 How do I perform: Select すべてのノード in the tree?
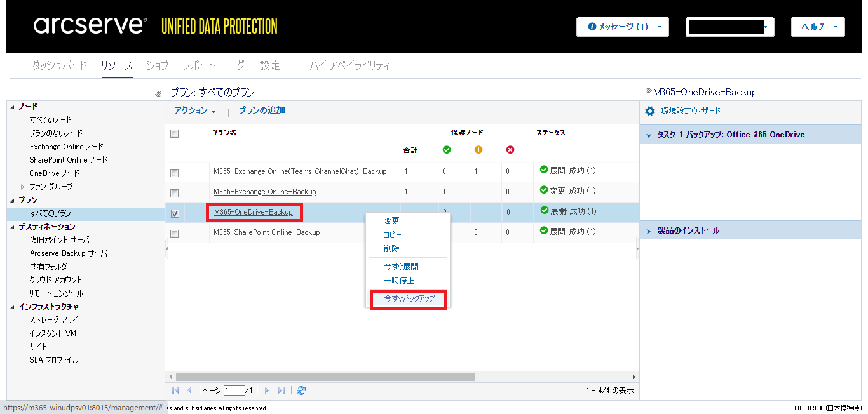coord(51,120)
